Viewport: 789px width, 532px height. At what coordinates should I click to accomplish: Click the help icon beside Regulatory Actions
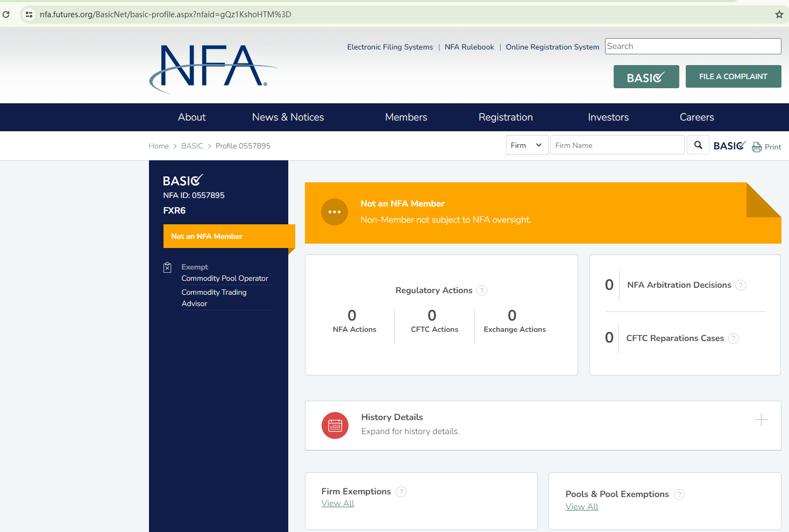482,290
